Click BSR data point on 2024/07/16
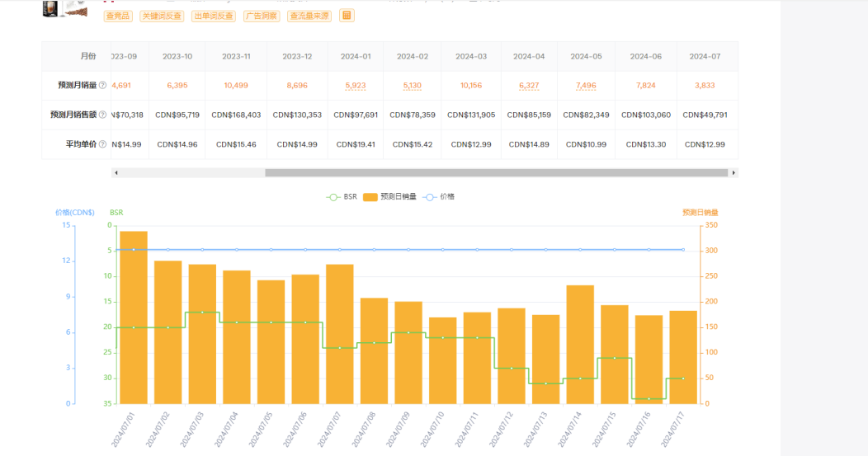 649,398
